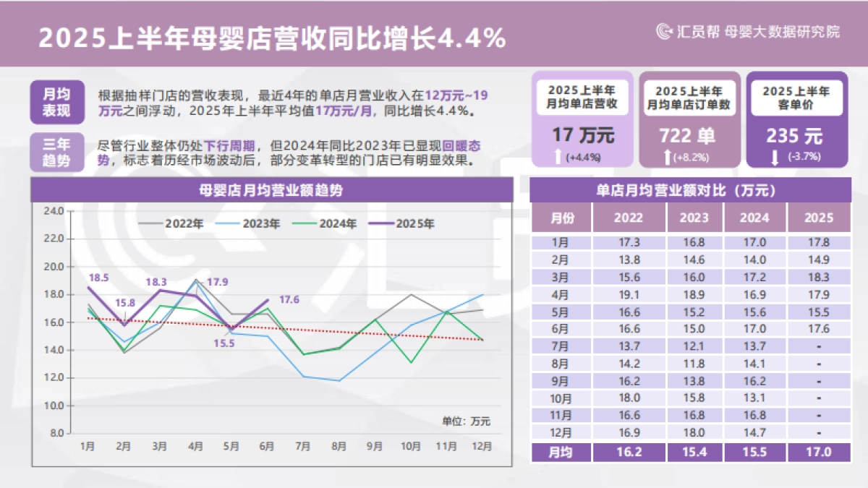Viewport: 868px width, 488px height.
Task: Expand the 月份 column header
Action: (563, 218)
